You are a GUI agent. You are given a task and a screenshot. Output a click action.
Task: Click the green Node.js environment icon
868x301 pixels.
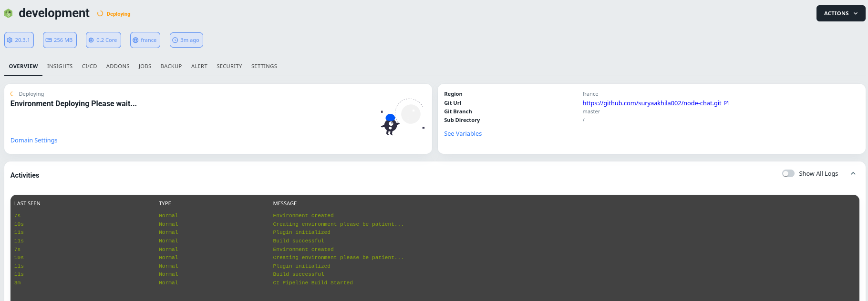click(x=9, y=14)
